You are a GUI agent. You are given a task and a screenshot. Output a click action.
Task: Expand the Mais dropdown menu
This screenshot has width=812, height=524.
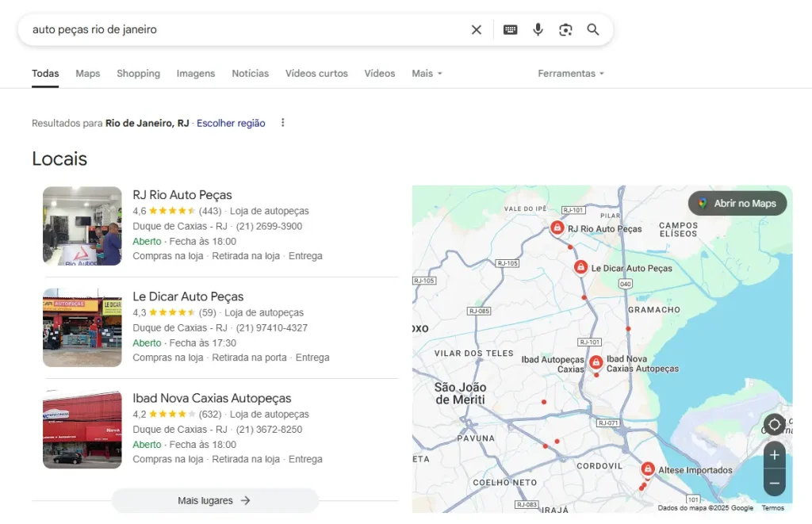click(427, 73)
